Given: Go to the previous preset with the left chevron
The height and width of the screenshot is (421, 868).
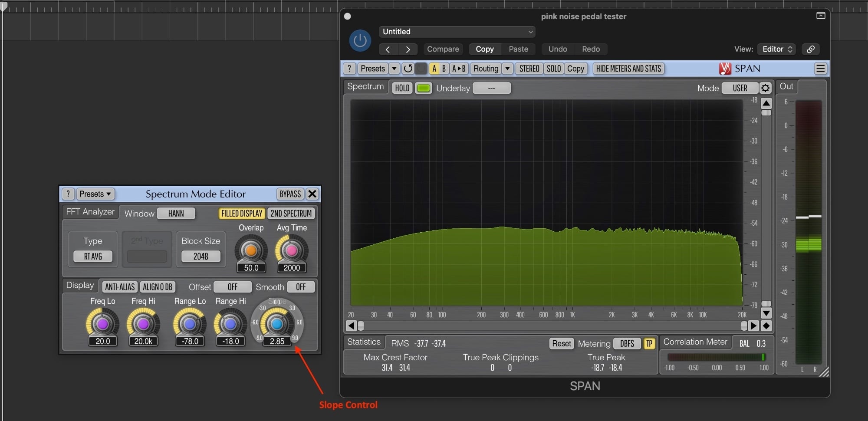Looking at the screenshot, I should (388, 49).
